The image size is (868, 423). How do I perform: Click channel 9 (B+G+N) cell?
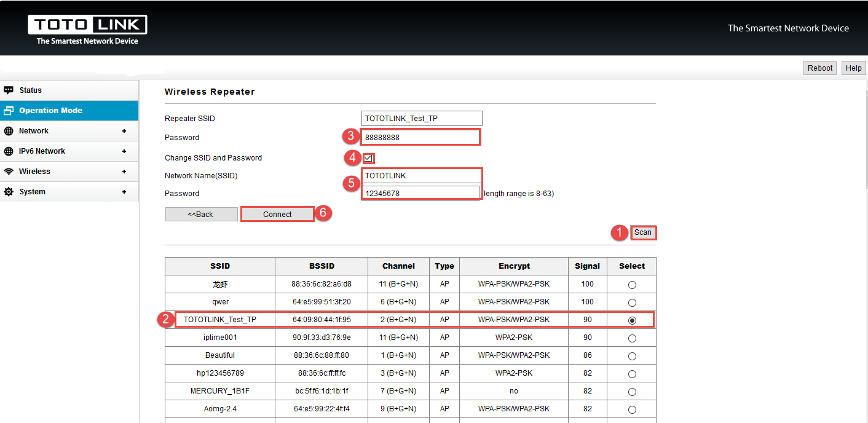398,409
